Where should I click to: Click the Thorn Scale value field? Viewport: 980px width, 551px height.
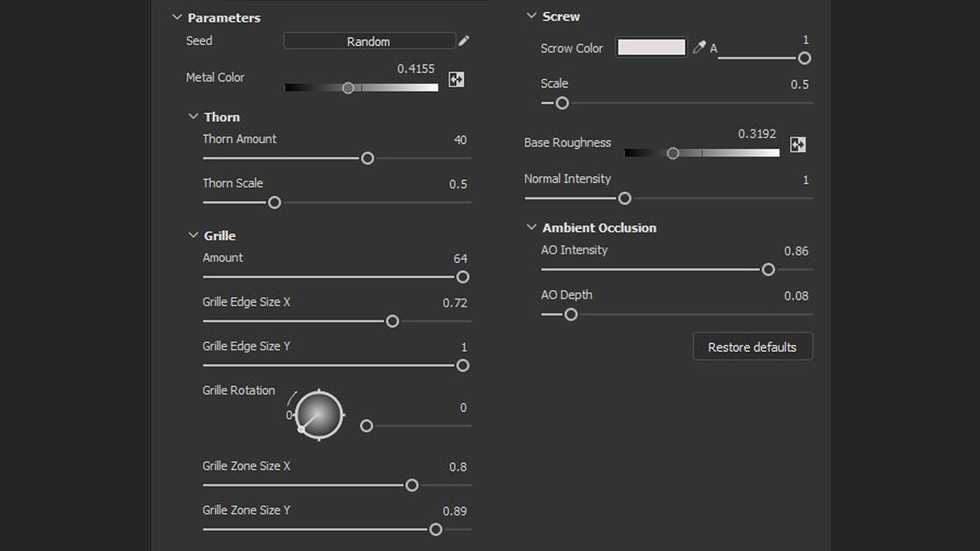[457, 184]
